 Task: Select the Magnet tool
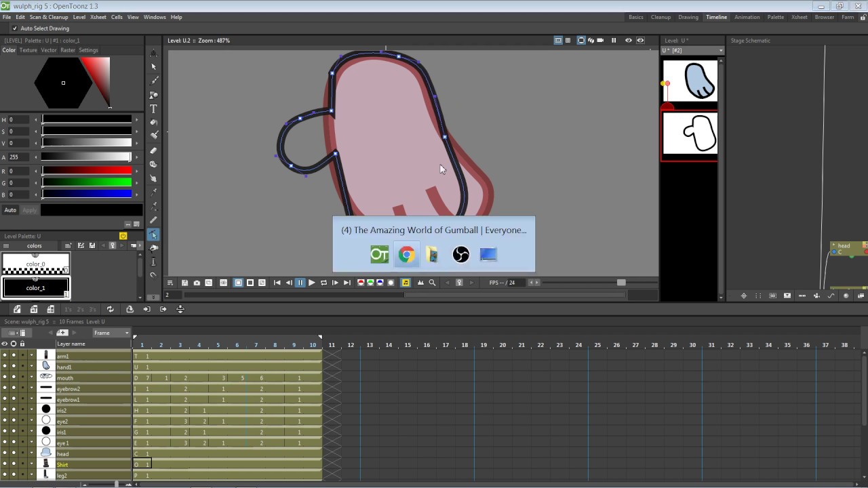click(x=153, y=276)
